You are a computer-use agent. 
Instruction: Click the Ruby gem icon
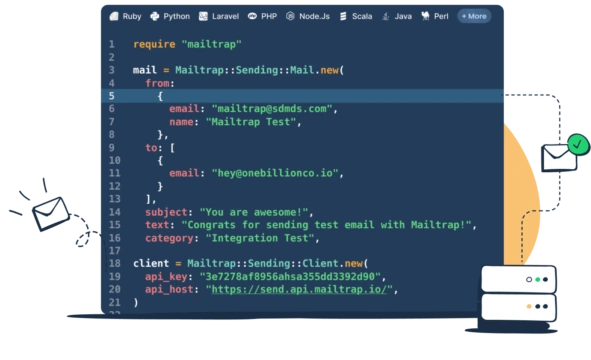[x=114, y=16]
